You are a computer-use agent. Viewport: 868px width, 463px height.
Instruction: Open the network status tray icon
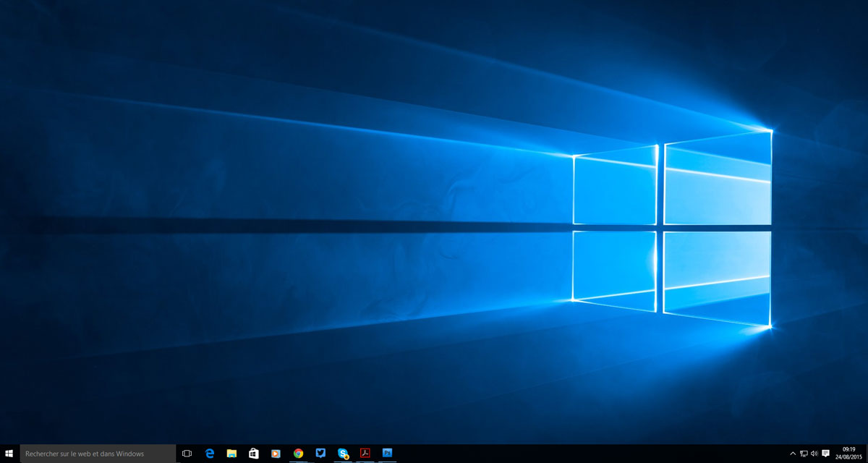click(804, 454)
